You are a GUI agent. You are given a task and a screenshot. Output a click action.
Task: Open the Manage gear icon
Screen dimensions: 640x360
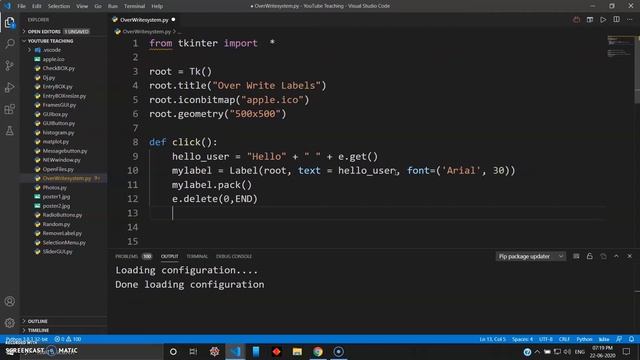point(10,323)
